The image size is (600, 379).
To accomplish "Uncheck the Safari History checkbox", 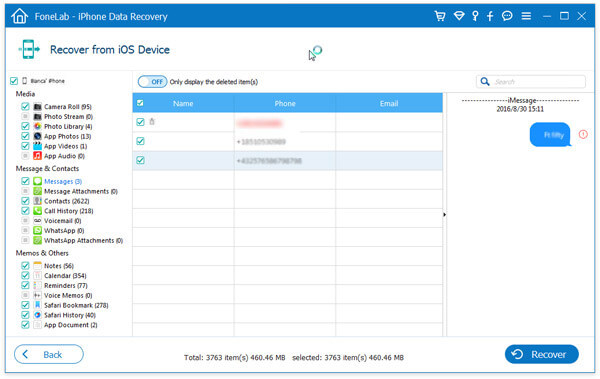I will coord(25,315).
